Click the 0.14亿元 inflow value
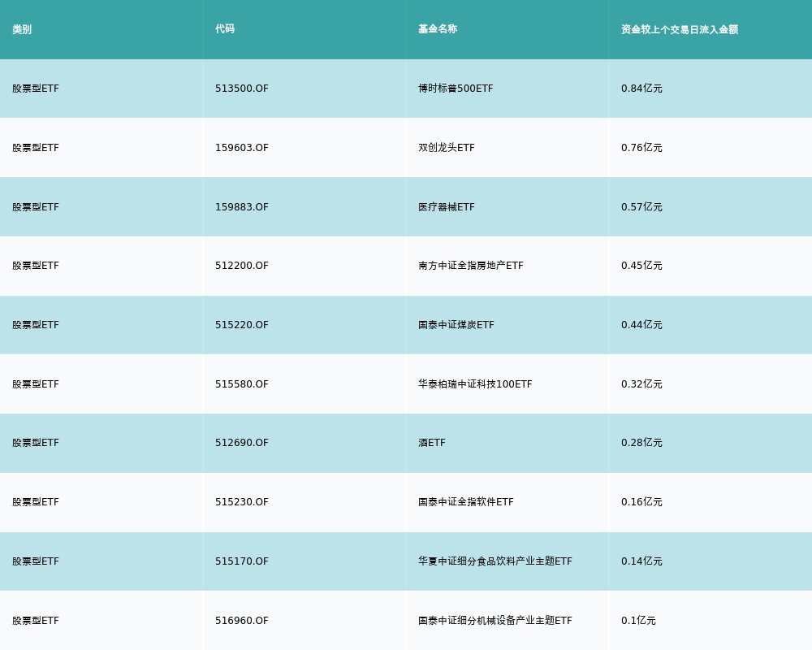Viewport: 812px width, 650px height. tap(641, 561)
